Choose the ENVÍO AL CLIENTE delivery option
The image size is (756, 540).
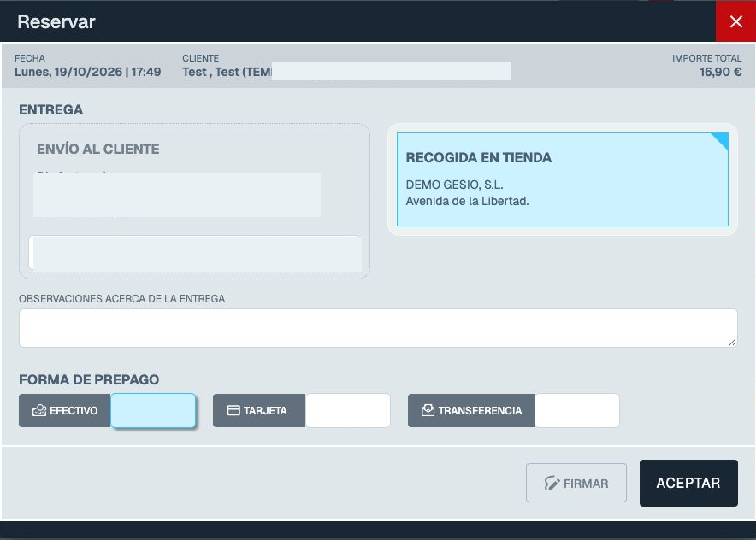(194, 201)
